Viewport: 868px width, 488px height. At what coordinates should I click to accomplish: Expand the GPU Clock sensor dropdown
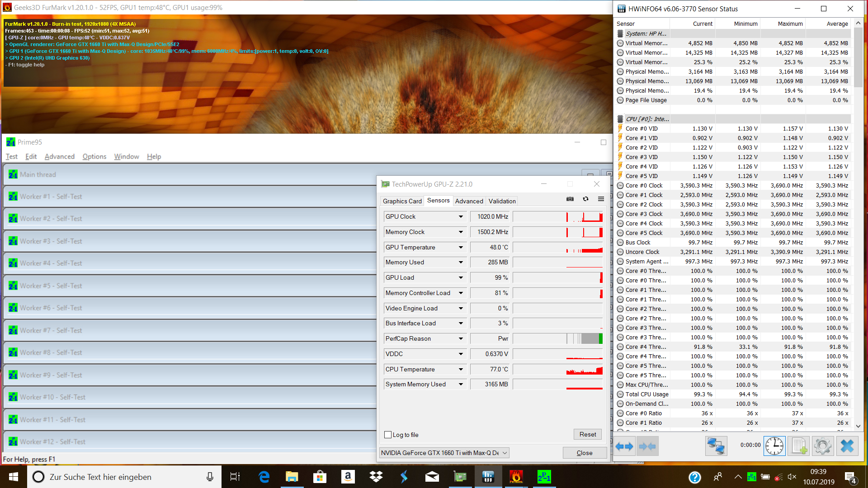pyautogui.click(x=461, y=217)
